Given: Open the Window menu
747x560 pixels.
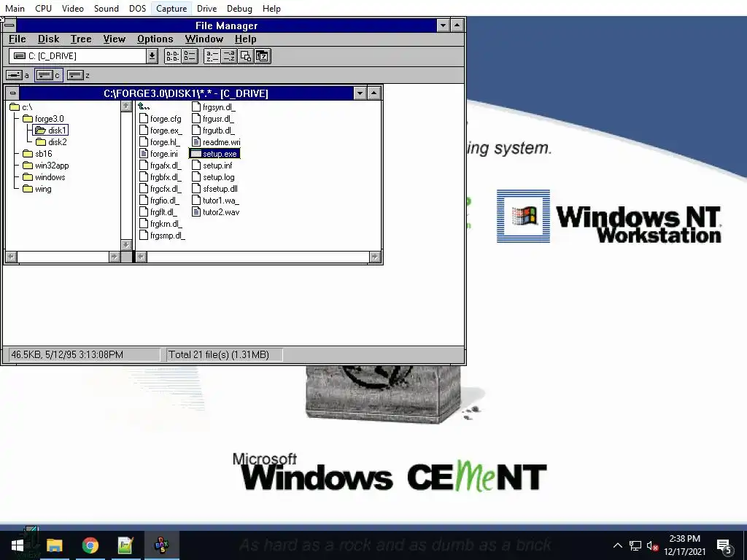Looking at the screenshot, I should tap(204, 39).
